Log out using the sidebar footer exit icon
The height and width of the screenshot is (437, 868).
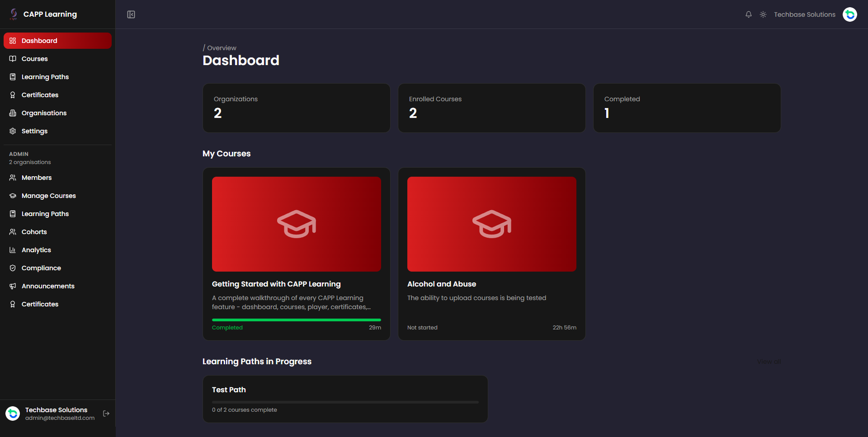[106, 414]
